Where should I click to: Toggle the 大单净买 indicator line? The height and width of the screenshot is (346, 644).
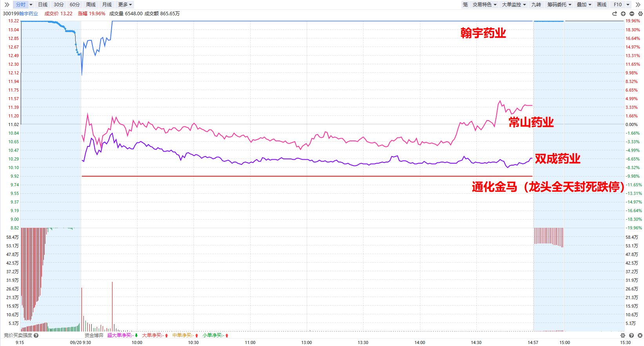pos(155,335)
